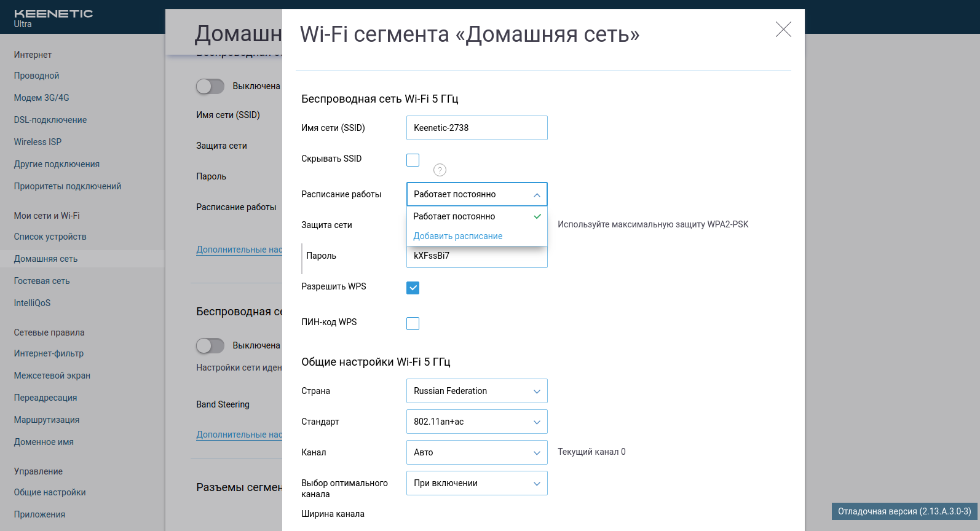Open IntelliQoS sidebar item
980x531 pixels.
(32, 303)
